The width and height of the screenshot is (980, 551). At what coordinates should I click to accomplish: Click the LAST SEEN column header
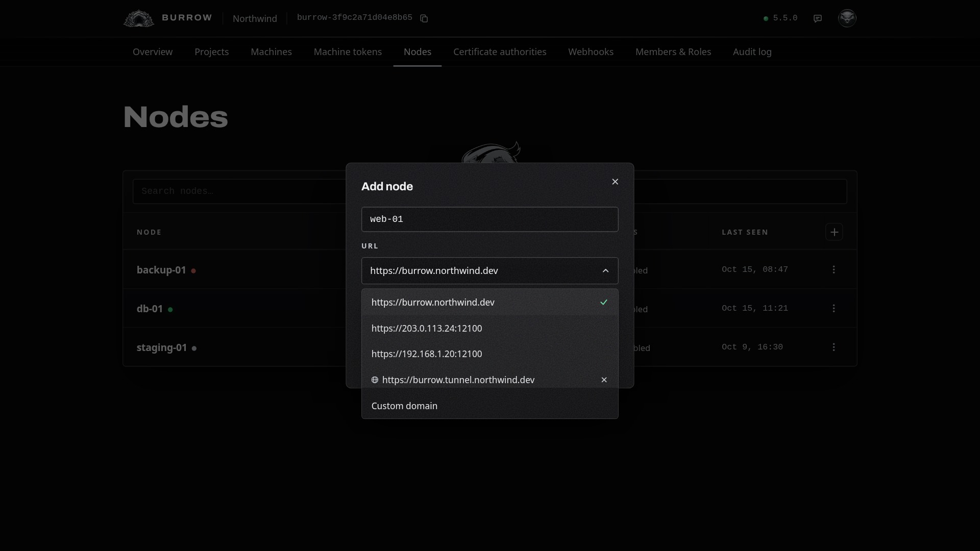[745, 232]
